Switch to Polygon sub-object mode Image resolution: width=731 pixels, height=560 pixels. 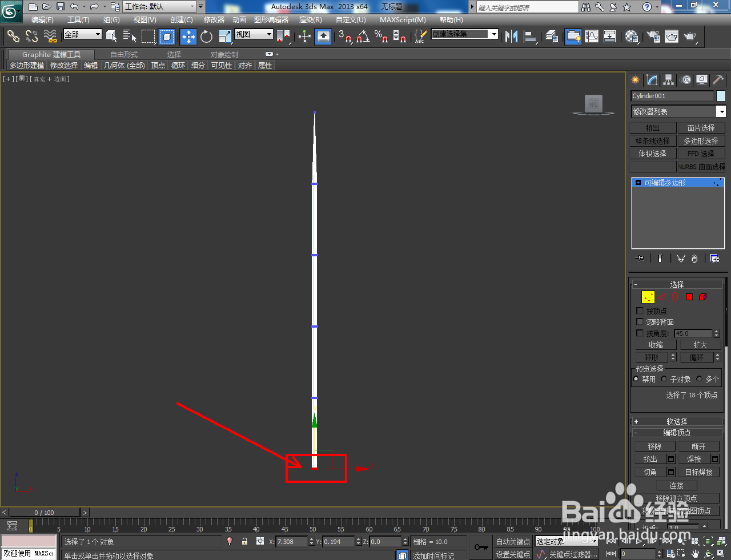tap(688, 296)
